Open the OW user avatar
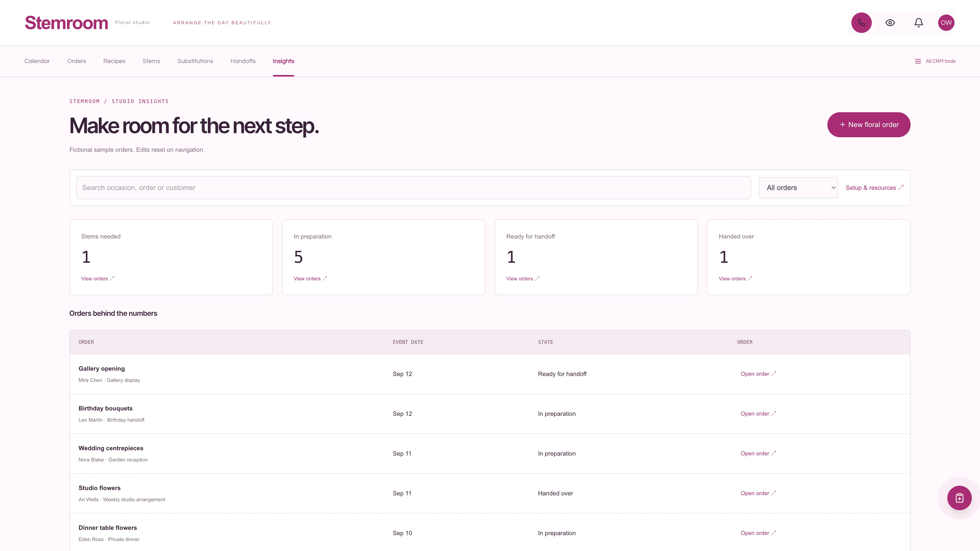This screenshot has height=551, width=980. (x=946, y=23)
